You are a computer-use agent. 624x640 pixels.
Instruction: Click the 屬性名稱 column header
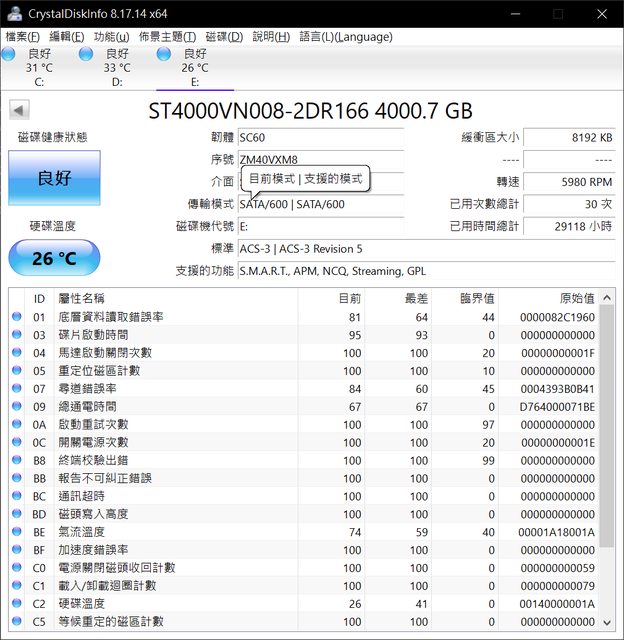[x=82, y=298]
